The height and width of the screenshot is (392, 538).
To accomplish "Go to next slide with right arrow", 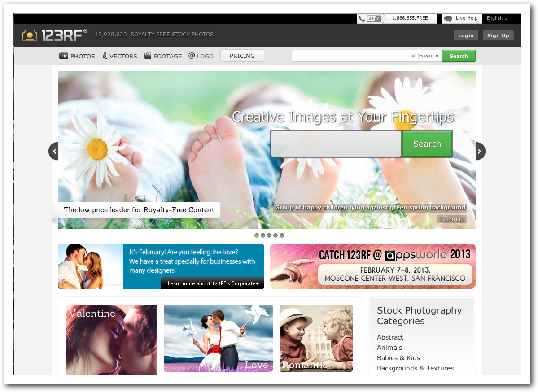I will click(x=481, y=151).
